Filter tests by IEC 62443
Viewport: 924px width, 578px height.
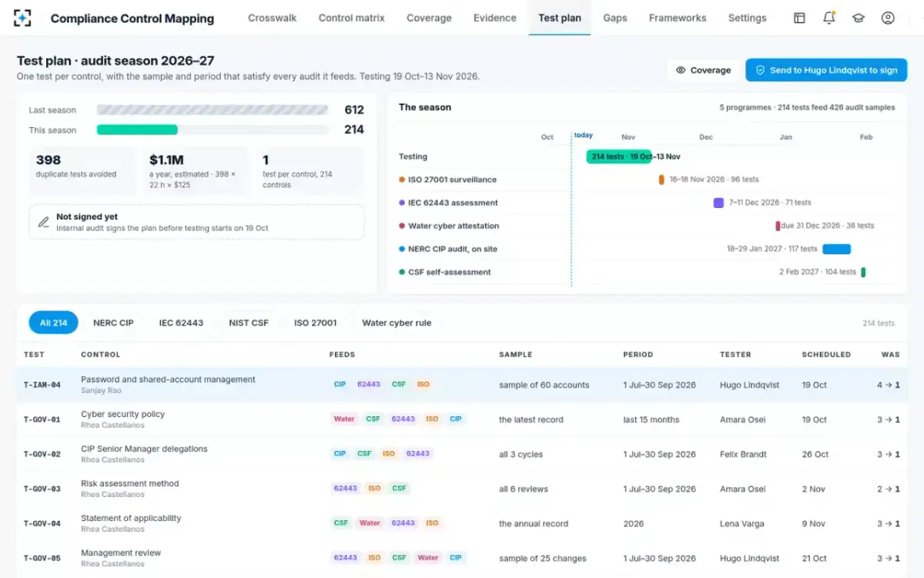[181, 323]
